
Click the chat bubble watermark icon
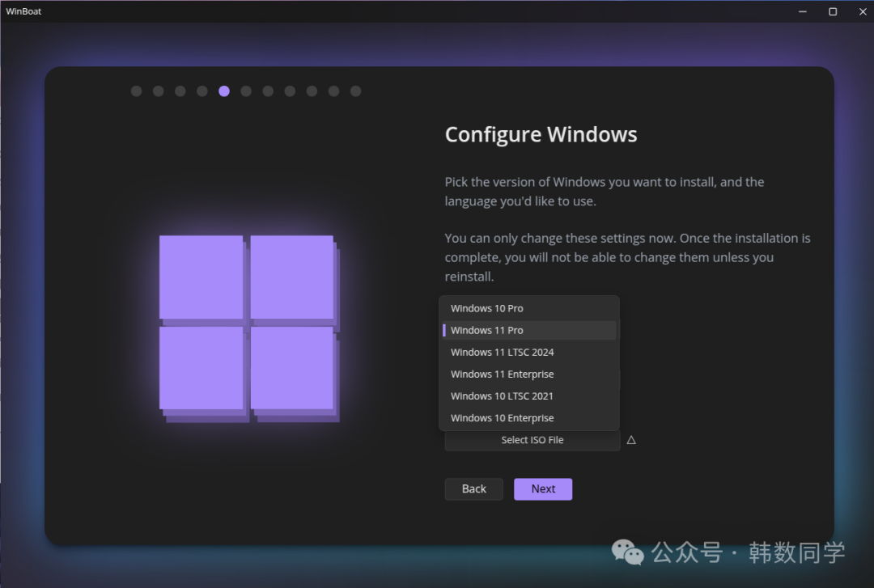coord(627,552)
